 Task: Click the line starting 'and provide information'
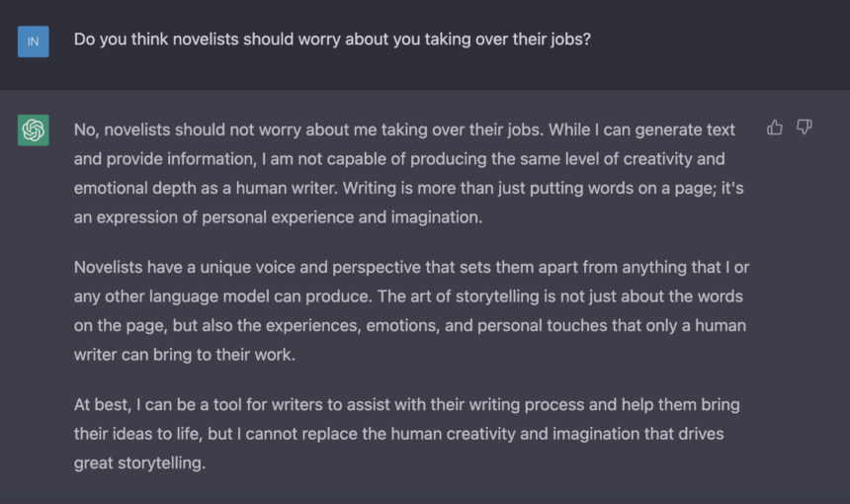click(x=399, y=159)
